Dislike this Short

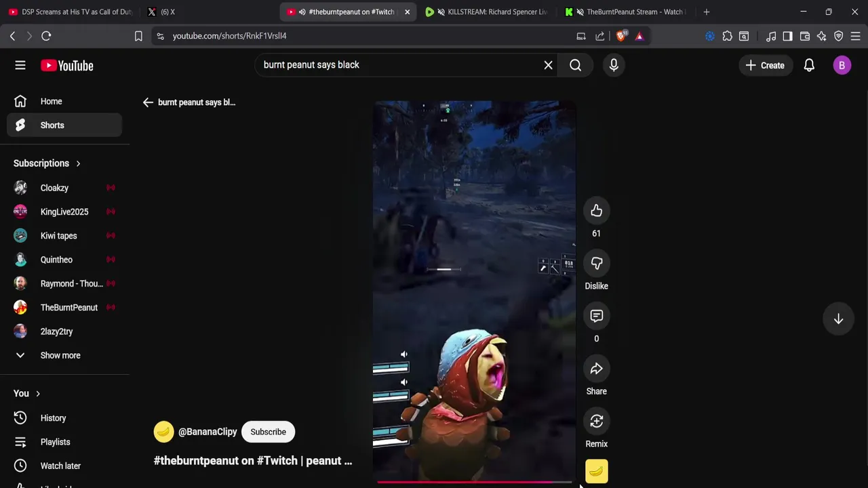click(596, 264)
